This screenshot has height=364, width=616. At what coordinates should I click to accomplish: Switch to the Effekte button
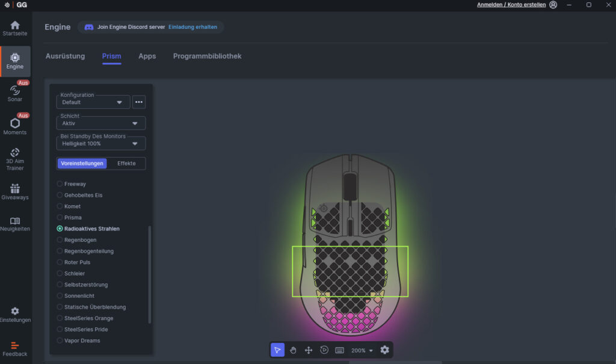(x=126, y=163)
